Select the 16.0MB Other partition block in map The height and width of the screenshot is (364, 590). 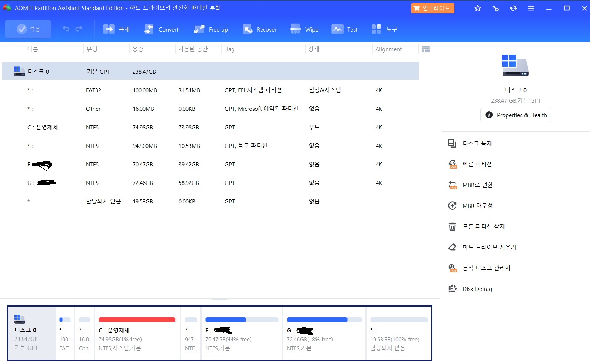(x=85, y=333)
